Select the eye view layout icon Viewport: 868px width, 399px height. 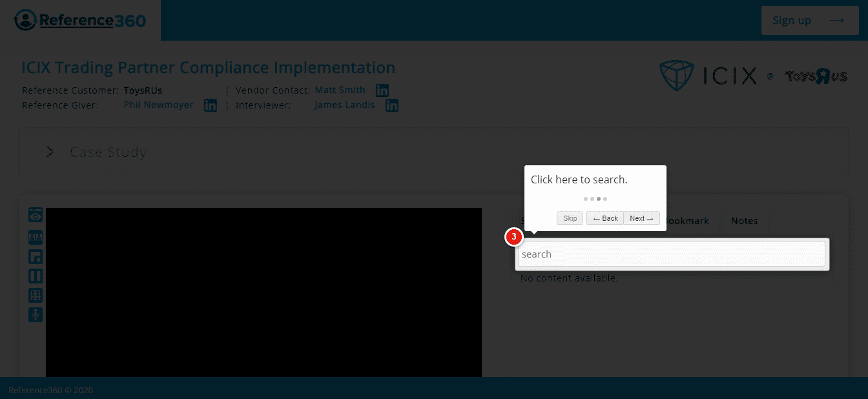tap(36, 215)
